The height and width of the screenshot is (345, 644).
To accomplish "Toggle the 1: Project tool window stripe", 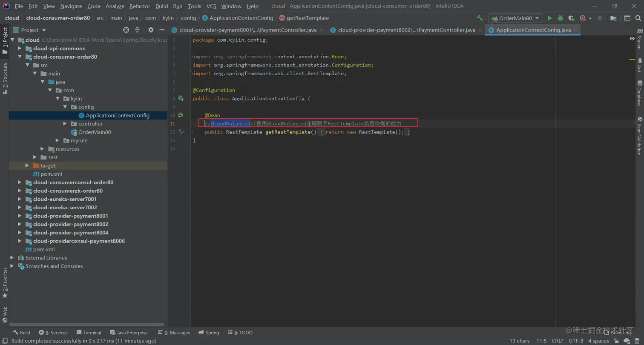I will (x=5, y=41).
